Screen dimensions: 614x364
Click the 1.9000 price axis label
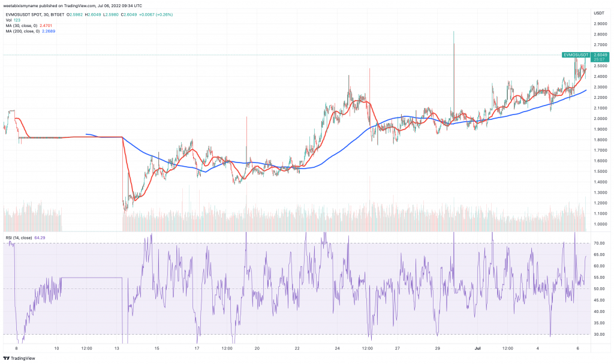click(x=600, y=130)
